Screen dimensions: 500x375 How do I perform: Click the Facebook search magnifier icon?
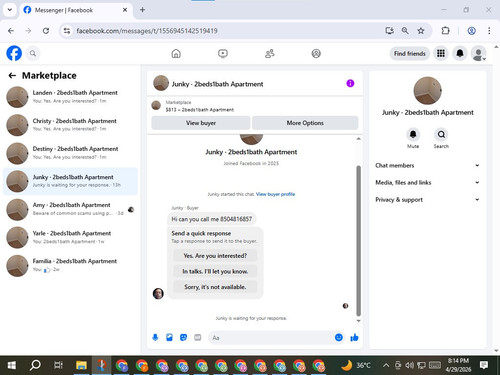(33, 53)
